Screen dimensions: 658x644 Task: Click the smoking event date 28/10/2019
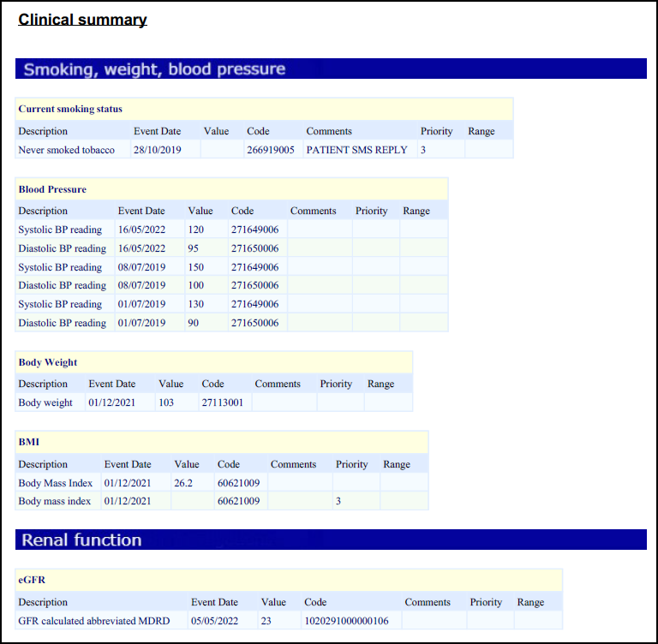[x=157, y=151]
